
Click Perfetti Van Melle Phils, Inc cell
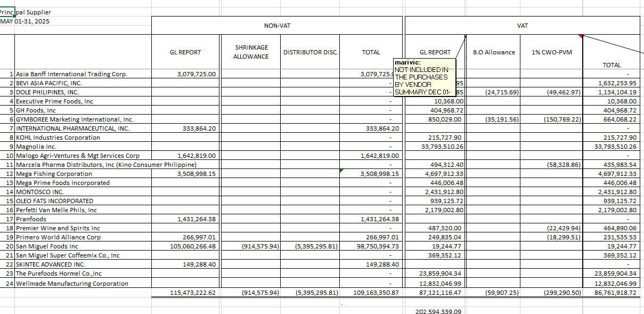(x=83, y=210)
